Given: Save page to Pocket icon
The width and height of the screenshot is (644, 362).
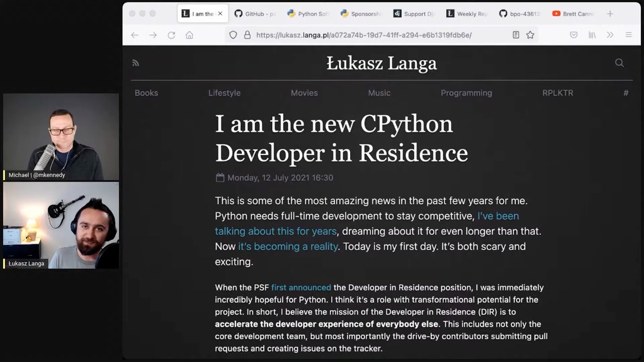Looking at the screenshot, I should pos(574,35).
